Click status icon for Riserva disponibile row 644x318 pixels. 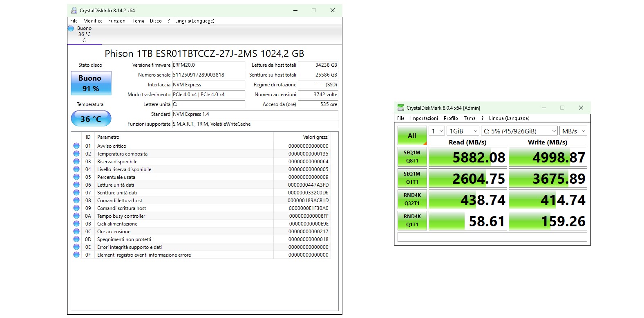pos(76,161)
